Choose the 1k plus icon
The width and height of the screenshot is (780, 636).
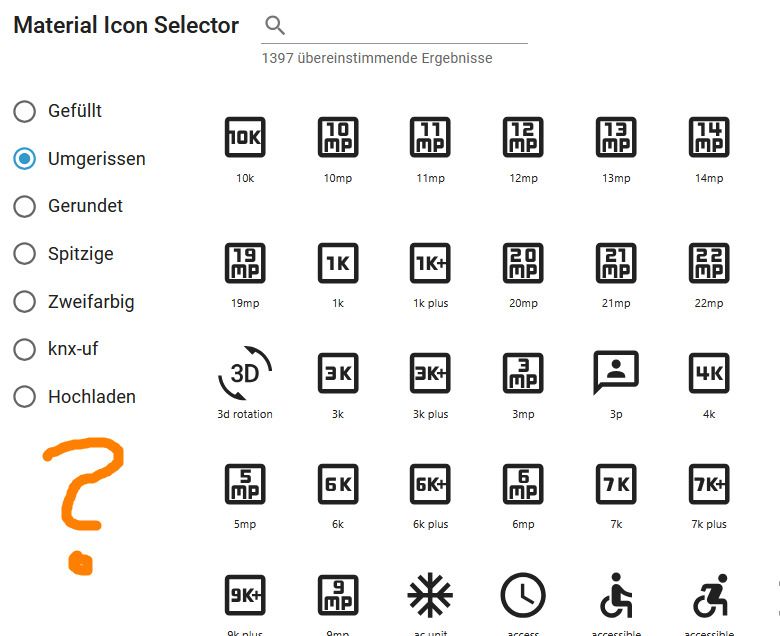click(x=430, y=263)
